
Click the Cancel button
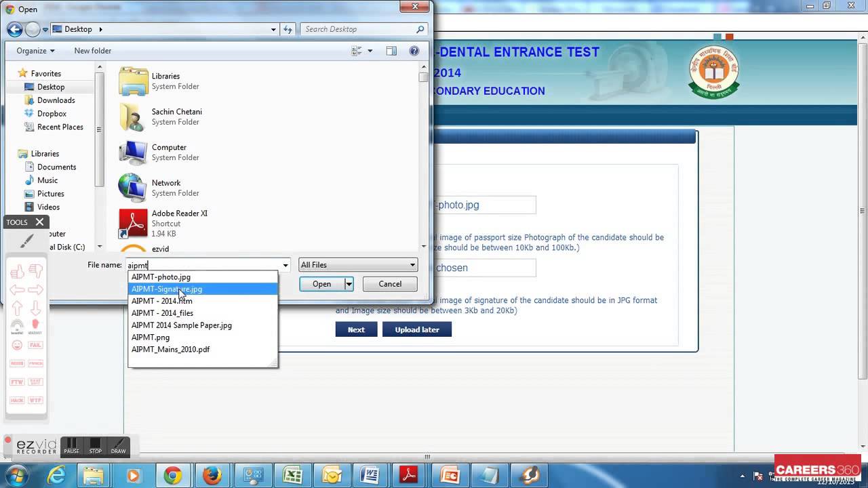pyautogui.click(x=390, y=284)
